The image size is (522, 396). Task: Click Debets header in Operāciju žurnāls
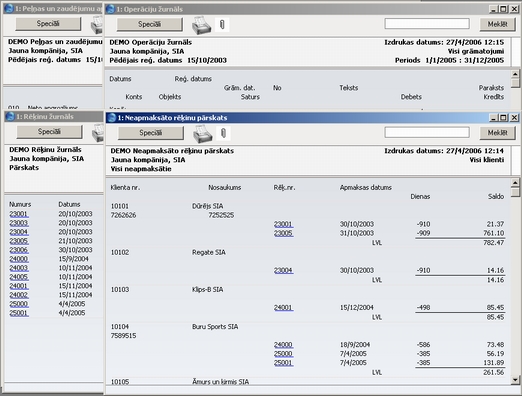(411, 97)
